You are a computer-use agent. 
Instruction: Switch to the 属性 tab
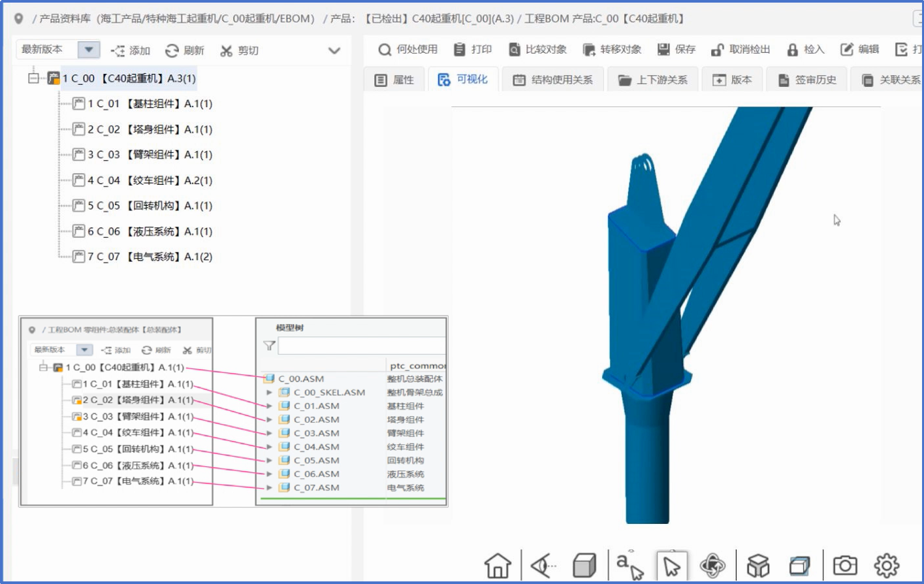(x=394, y=80)
